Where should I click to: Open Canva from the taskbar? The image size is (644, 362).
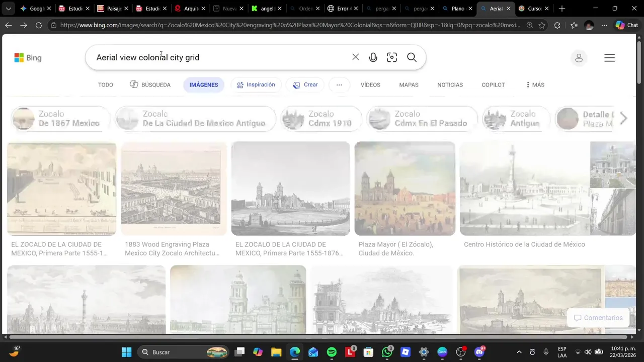442,352
